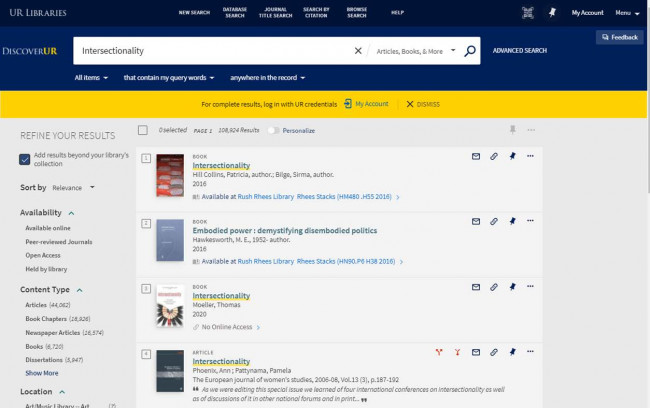The height and width of the screenshot is (408, 650).
Task: Collapse the Content Type facet section
Action: click(79, 290)
